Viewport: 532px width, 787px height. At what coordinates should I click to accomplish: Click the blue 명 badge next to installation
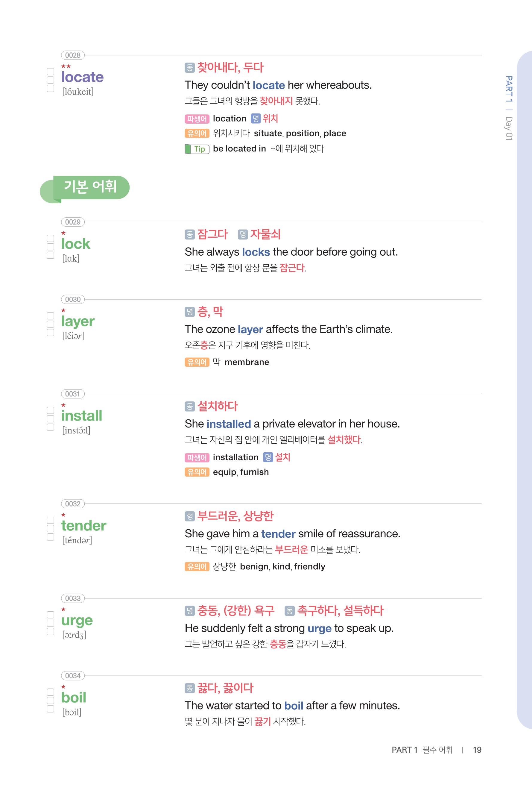click(268, 457)
